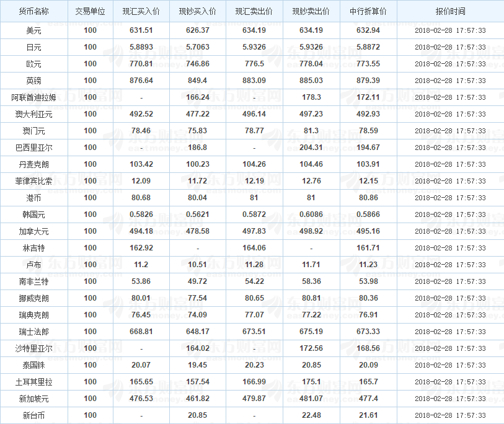This screenshot has width=504, height=424.
Task: Click the 632.94 value for 美元
Action: point(368,30)
